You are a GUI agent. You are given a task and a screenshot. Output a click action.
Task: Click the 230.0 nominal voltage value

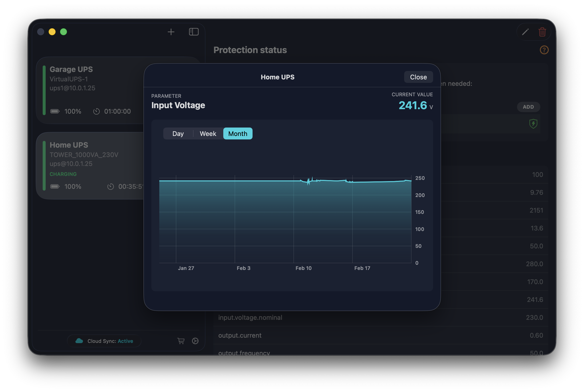(x=534, y=317)
